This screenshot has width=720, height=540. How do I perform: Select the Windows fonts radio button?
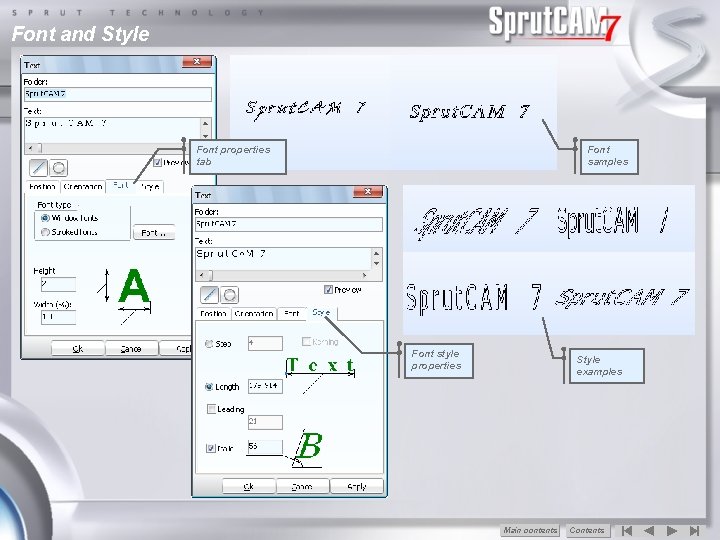coord(45,218)
